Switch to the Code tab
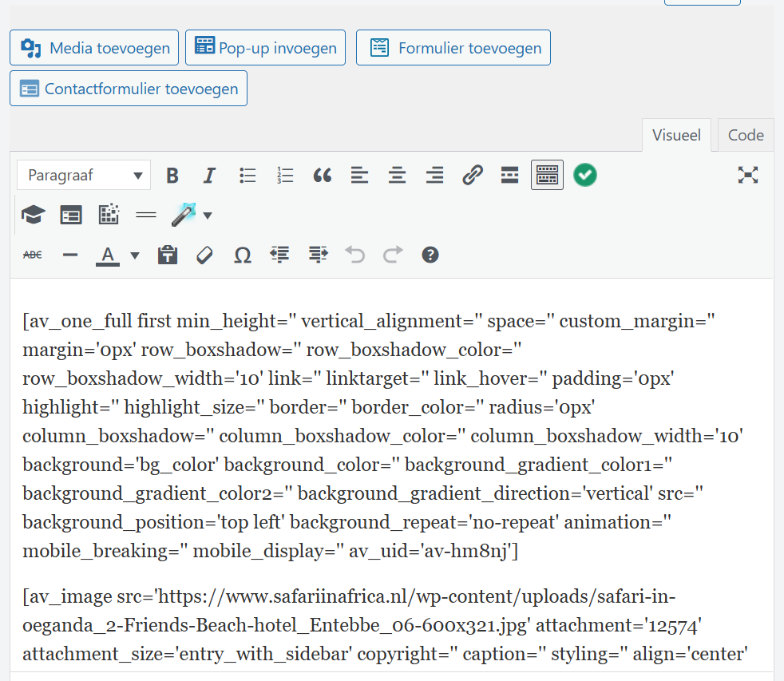The height and width of the screenshot is (681, 784). click(x=746, y=135)
